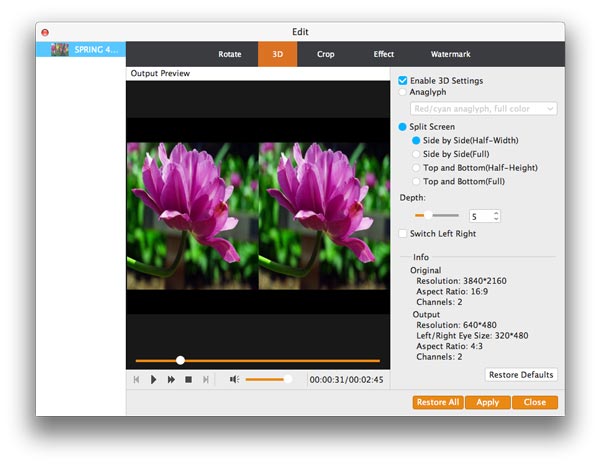Click the Restore All button
Screen dimensions: 600x465
tap(438, 402)
